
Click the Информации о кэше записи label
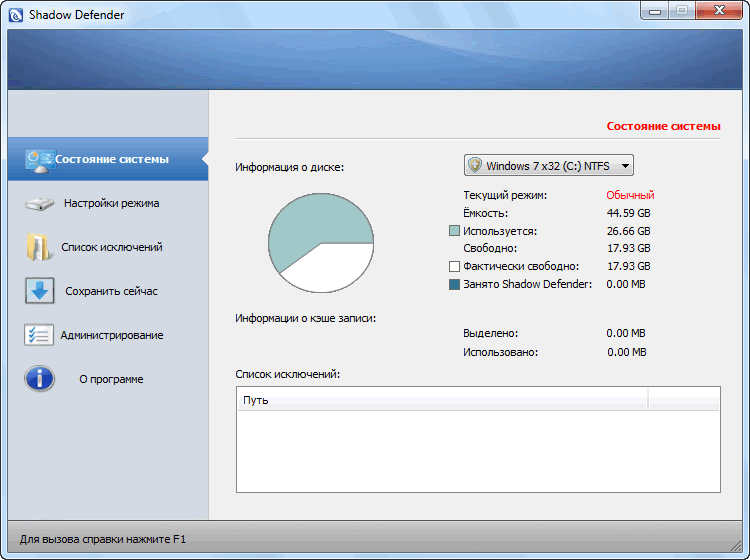click(306, 318)
